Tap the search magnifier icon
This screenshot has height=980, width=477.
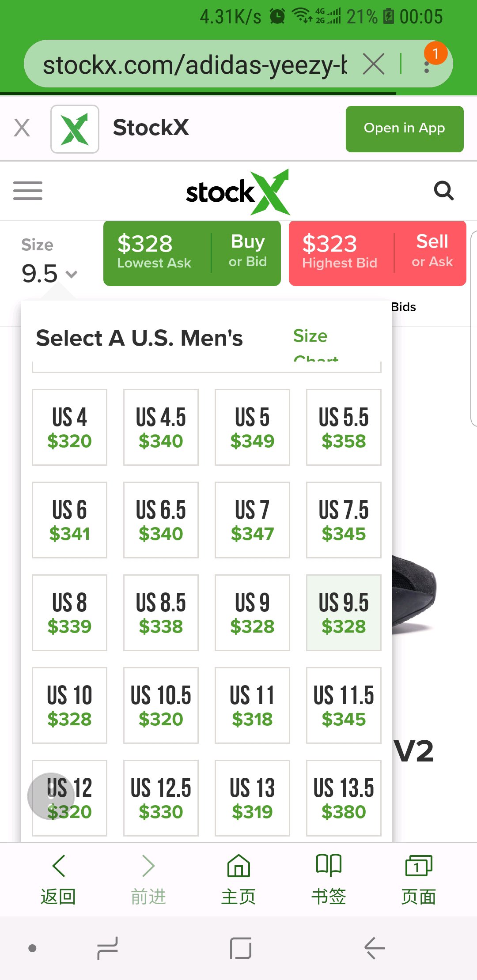pos(444,191)
